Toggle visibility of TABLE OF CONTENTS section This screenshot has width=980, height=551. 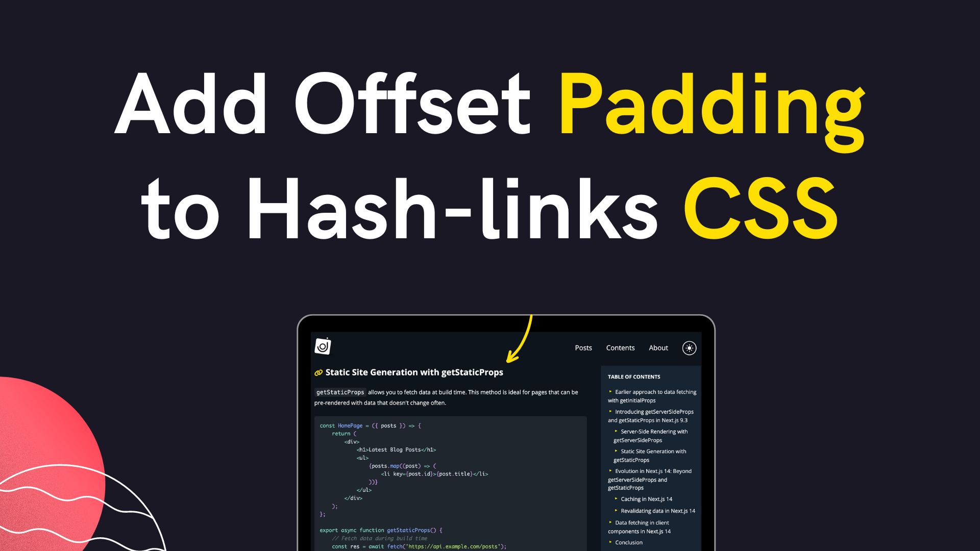coord(634,376)
